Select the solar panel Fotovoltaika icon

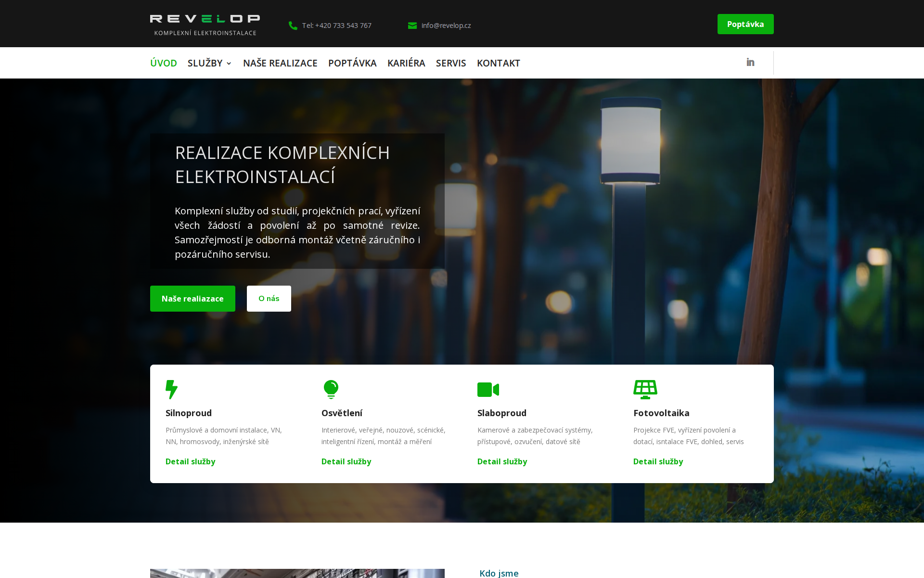pyautogui.click(x=645, y=389)
